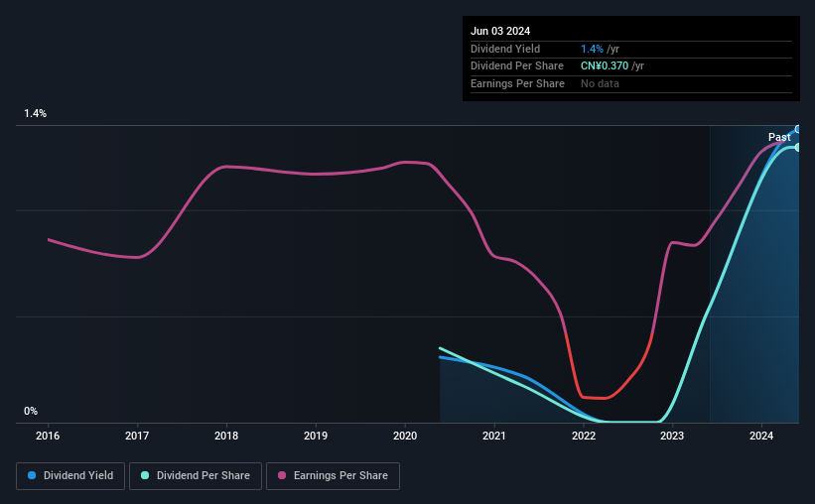Click the 0% y-axis label
This screenshot has height=504, width=815.
[x=31, y=411]
